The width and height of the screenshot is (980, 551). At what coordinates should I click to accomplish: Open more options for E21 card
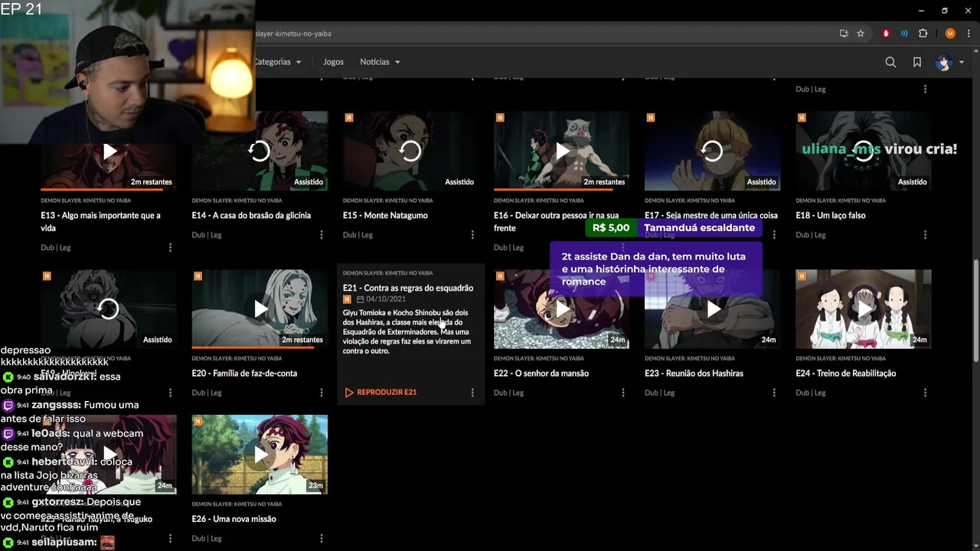point(472,393)
